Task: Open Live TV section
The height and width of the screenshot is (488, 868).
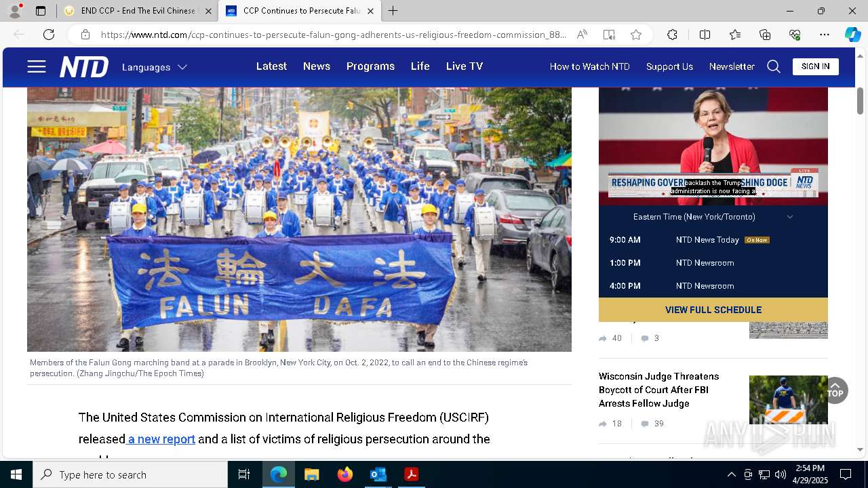Action: click(465, 66)
